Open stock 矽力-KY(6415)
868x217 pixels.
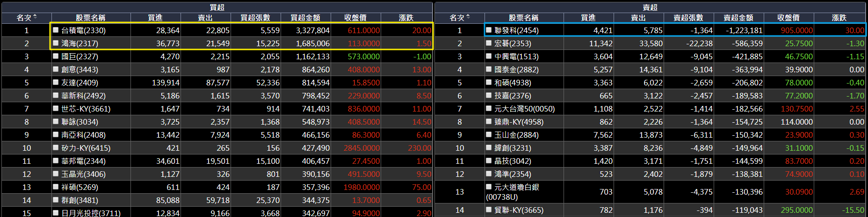coord(86,148)
